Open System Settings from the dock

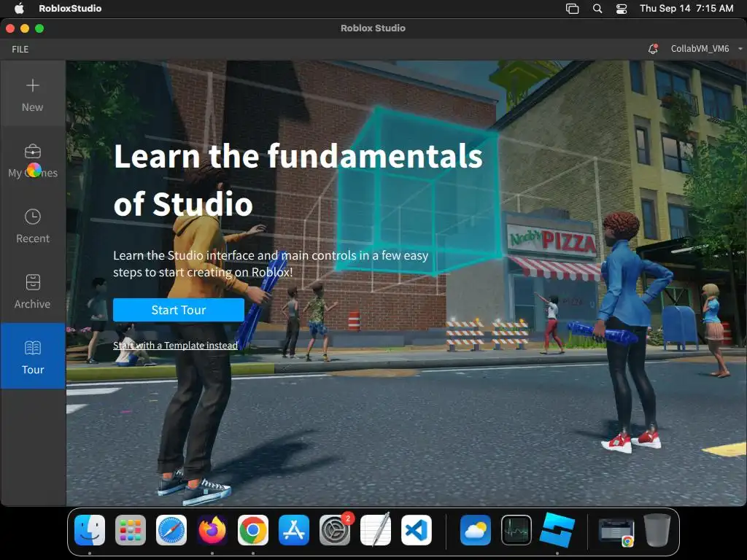(x=335, y=530)
